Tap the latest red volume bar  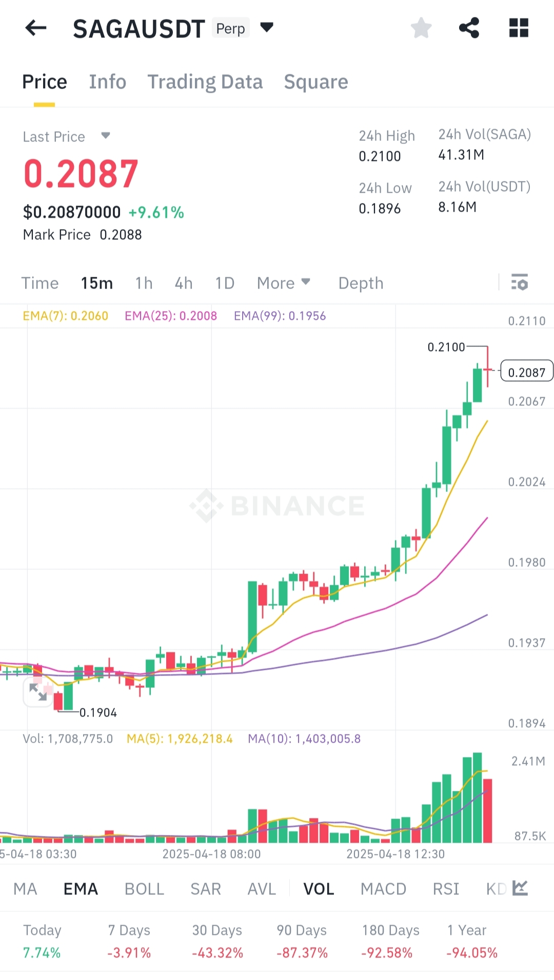pyautogui.click(x=487, y=810)
